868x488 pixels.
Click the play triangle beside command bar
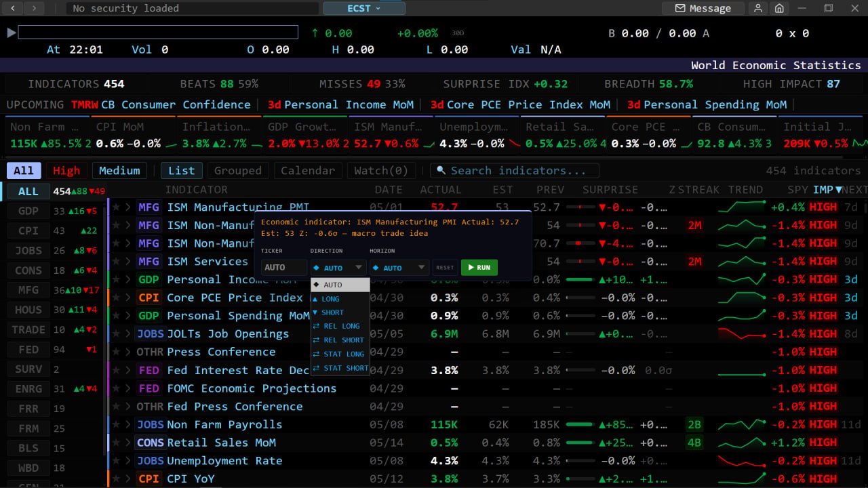[11, 33]
